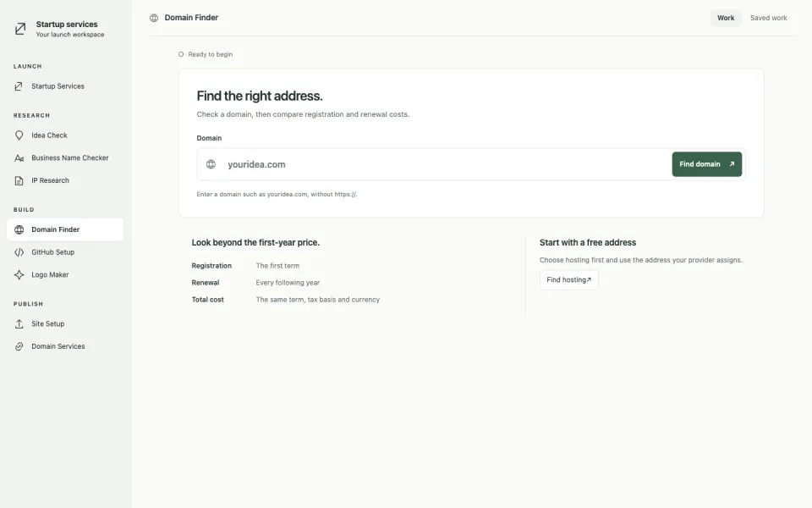The image size is (812, 508).
Task: Click the Ready to begin status circle
Action: [x=181, y=54]
